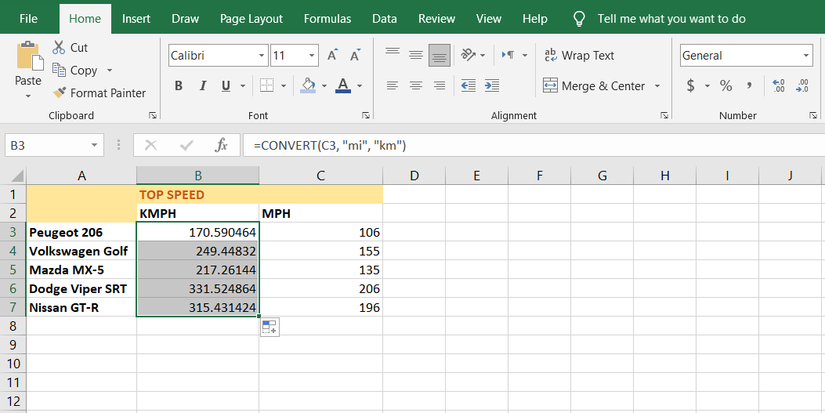Apply the Percent Style format

725,86
